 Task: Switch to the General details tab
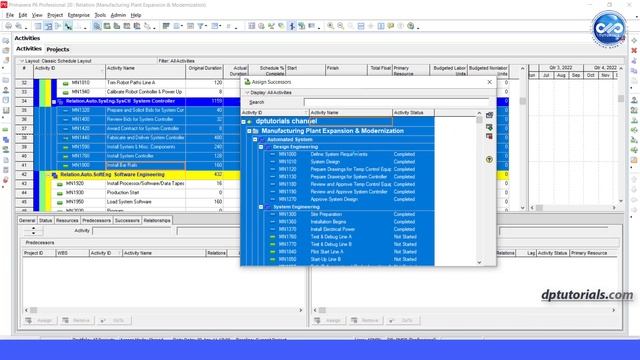click(x=27, y=220)
